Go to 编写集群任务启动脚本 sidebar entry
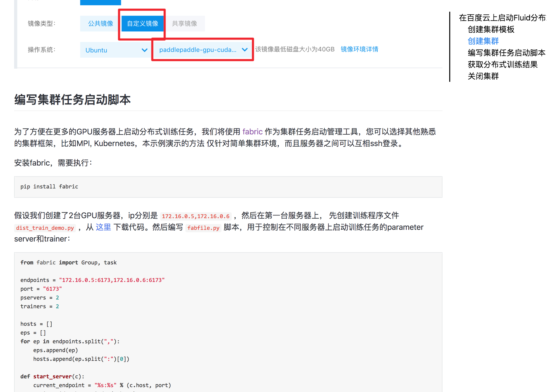This screenshot has height=392, width=550. tap(506, 53)
